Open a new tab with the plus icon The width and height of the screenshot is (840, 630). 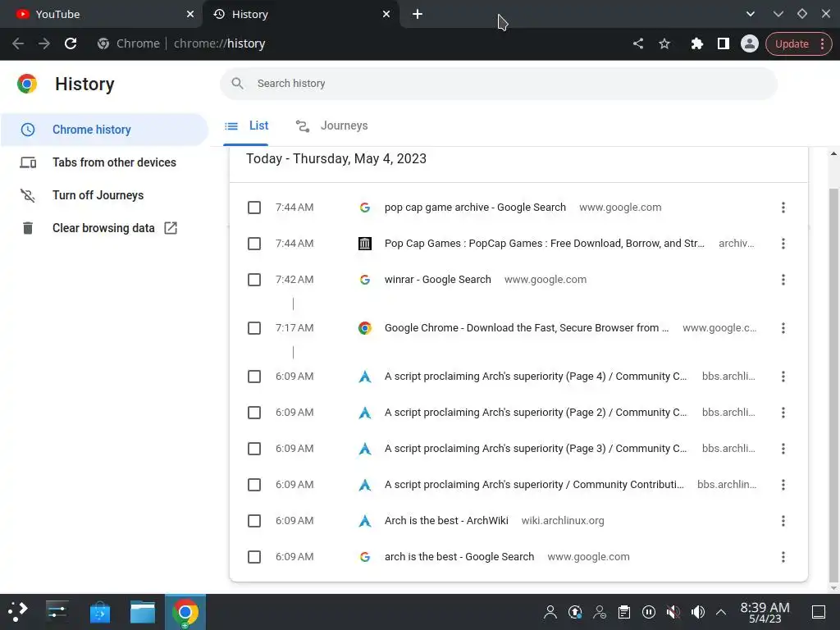pyautogui.click(x=418, y=14)
